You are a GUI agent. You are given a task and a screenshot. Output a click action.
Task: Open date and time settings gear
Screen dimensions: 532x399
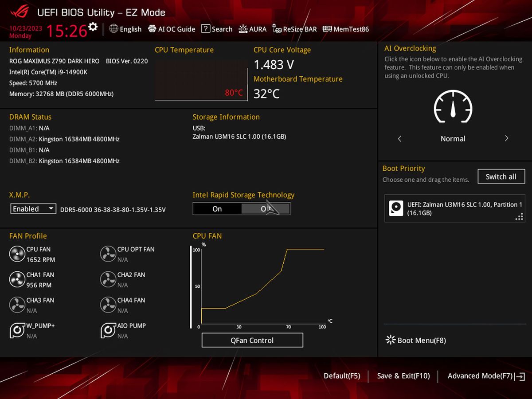tap(93, 27)
